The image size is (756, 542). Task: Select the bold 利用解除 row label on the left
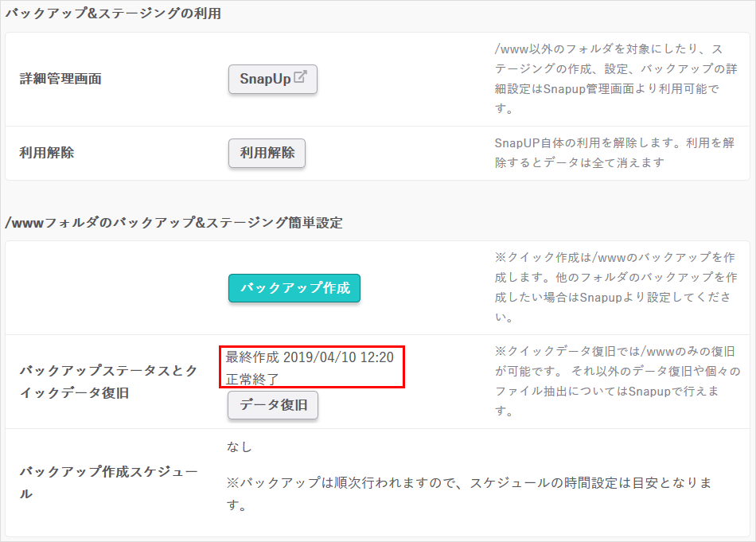pyautogui.click(x=47, y=154)
